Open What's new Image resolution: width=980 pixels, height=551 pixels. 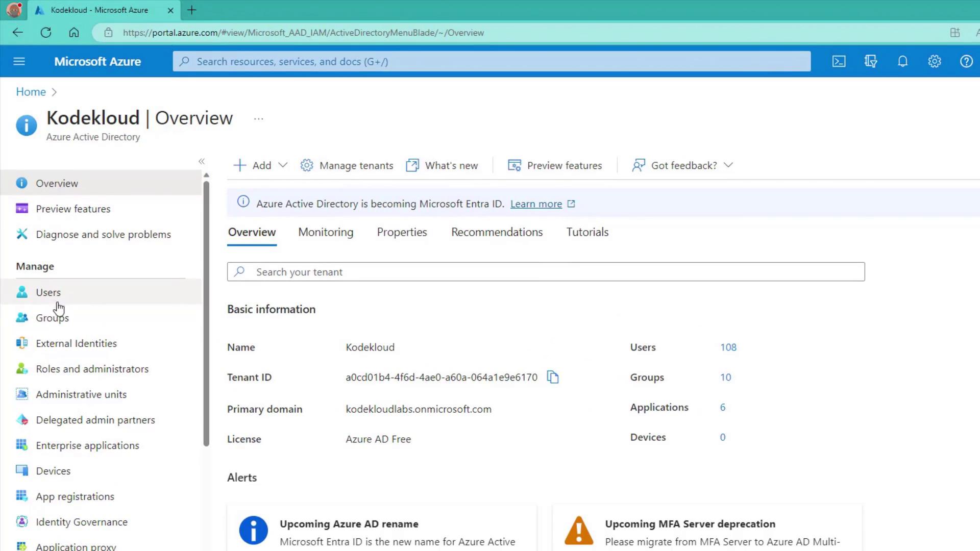coord(442,165)
